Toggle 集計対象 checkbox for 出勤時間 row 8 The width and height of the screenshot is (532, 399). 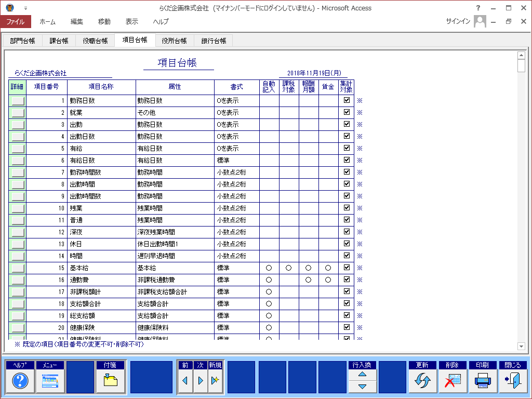(x=347, y=184)
